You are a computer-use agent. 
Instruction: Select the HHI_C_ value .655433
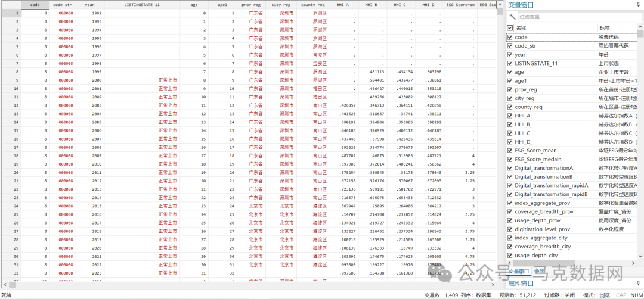[x=401, y=198]
